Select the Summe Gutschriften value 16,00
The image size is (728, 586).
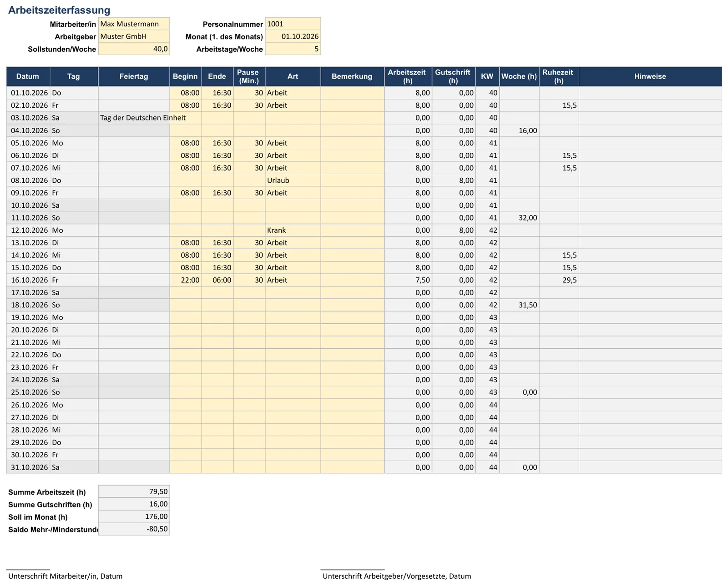tap(134, 504)
